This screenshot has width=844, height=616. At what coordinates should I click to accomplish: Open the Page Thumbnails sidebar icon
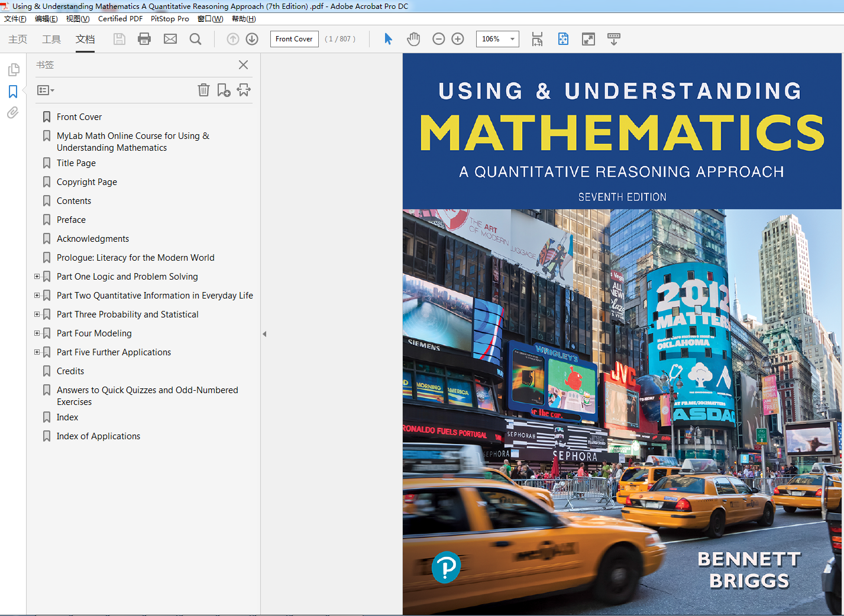pyautogui.click(x=14, y=70)
